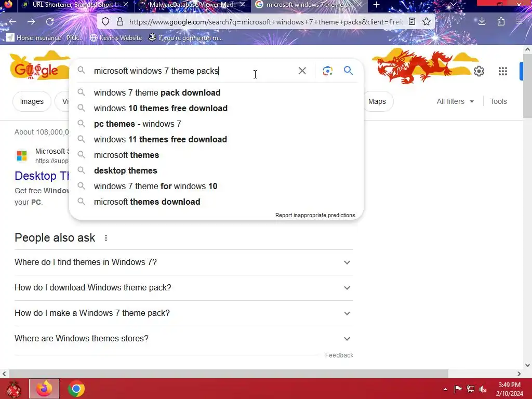Screen dimensions: 532x399
Task: Toggle reader view icon in address bar
Action: pos(412,22)
